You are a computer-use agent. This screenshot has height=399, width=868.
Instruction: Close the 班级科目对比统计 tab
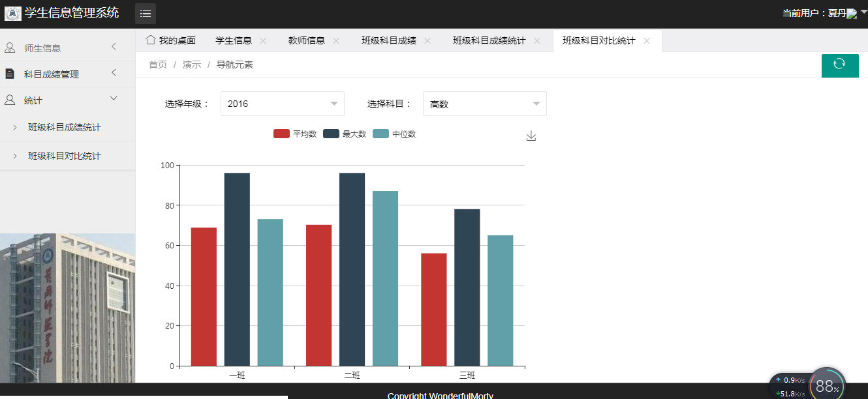647,40
